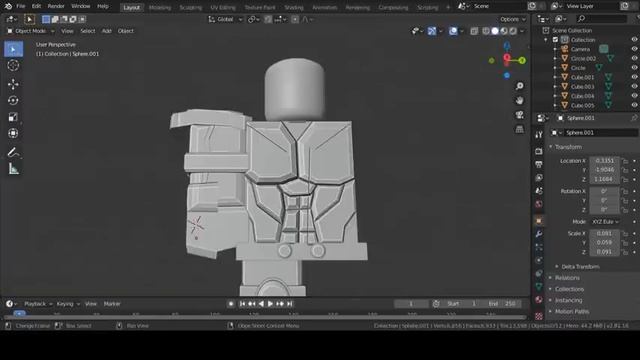This screenshot has height=360, width=640.
Task: Click the green Y axis gizmo handle
Action: [x=522, y=60]
